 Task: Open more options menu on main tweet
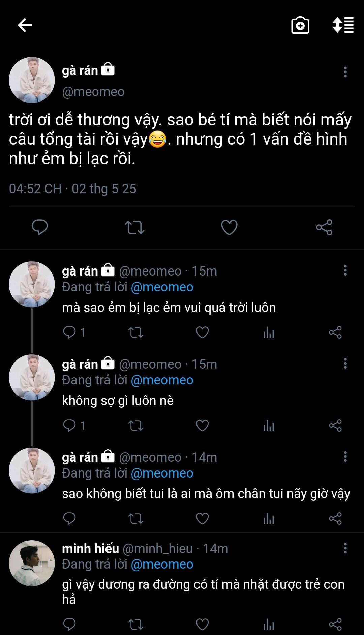(x=345, y=72)
